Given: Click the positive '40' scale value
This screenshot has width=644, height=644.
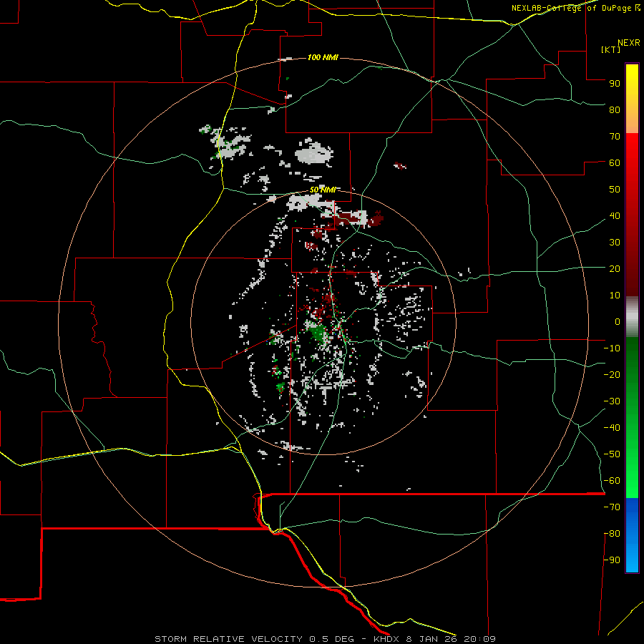Looking at the screenshot, I should [x=615, y=215].
